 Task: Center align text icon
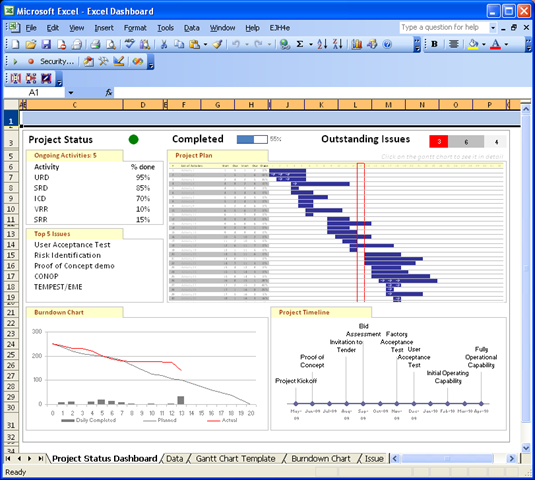click(x=453, y=44)
